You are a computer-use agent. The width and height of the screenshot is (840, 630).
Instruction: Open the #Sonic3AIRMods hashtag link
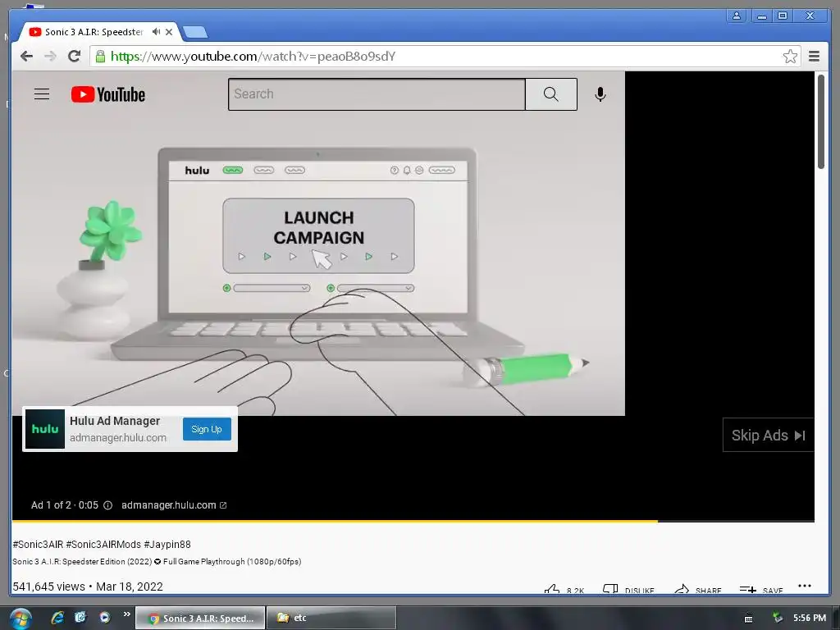point(103,545)
